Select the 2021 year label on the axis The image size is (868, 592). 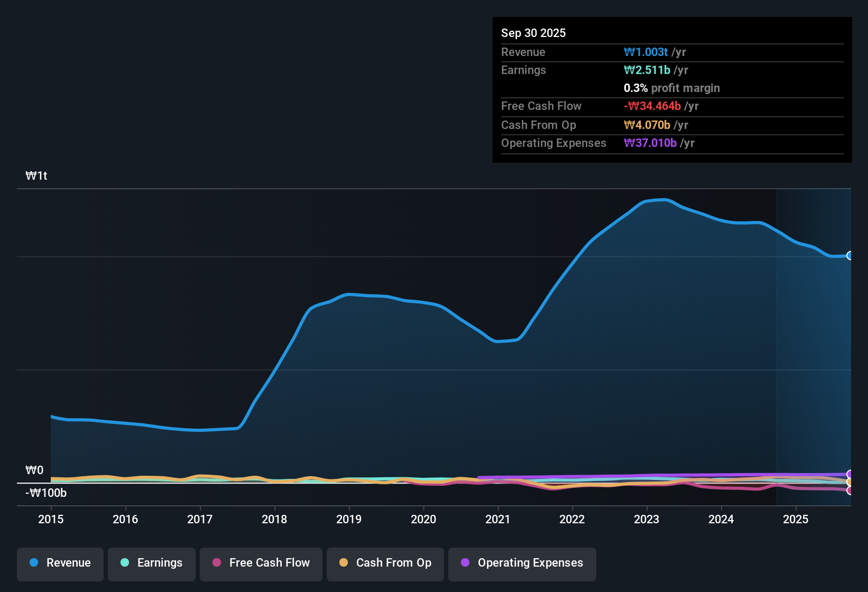(x=497, y=520)
